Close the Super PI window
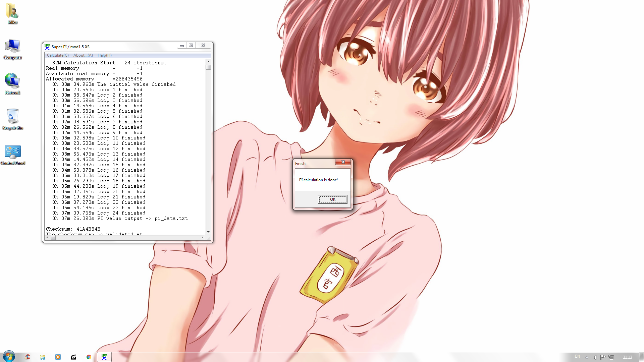Viewport: 644px width, 362px height. click(203, 46)
